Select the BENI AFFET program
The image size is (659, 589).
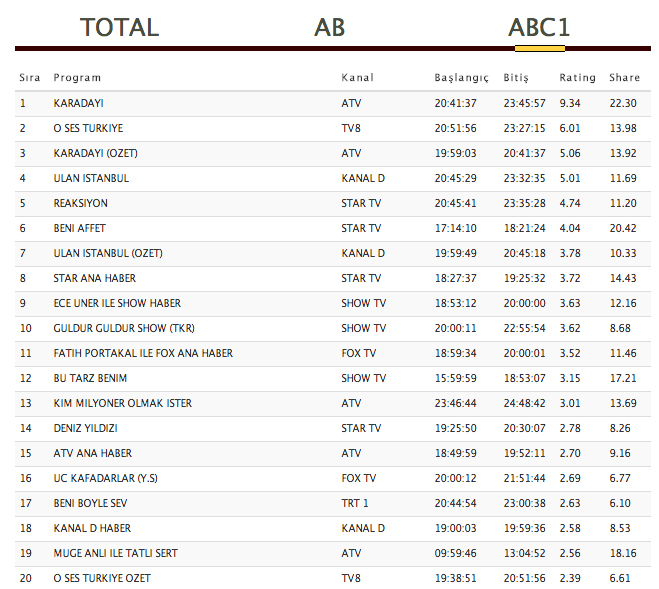[x=79, y=228]
